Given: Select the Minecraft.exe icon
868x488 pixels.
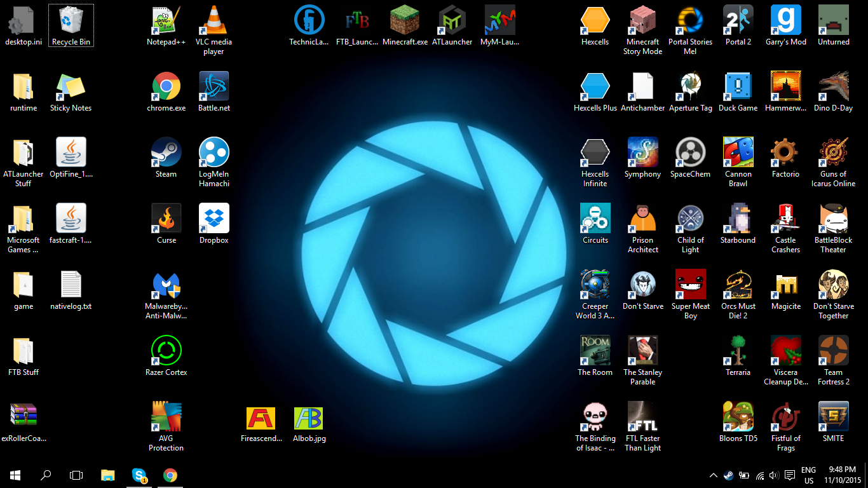Looking at the screenshot, I should click(405, 21).
